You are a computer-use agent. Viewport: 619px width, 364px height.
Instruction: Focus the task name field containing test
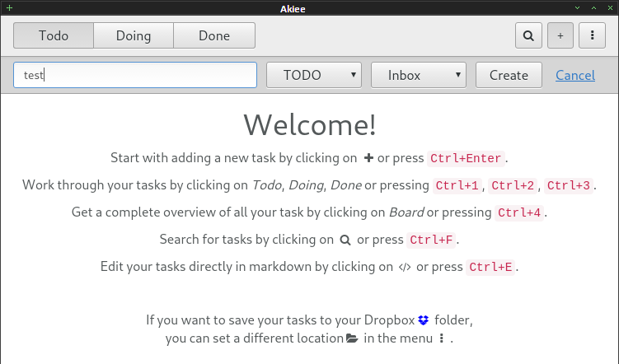point(135,75)
